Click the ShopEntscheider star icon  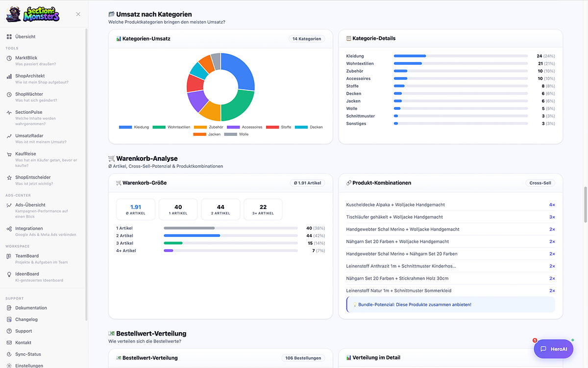coord(9,178)
